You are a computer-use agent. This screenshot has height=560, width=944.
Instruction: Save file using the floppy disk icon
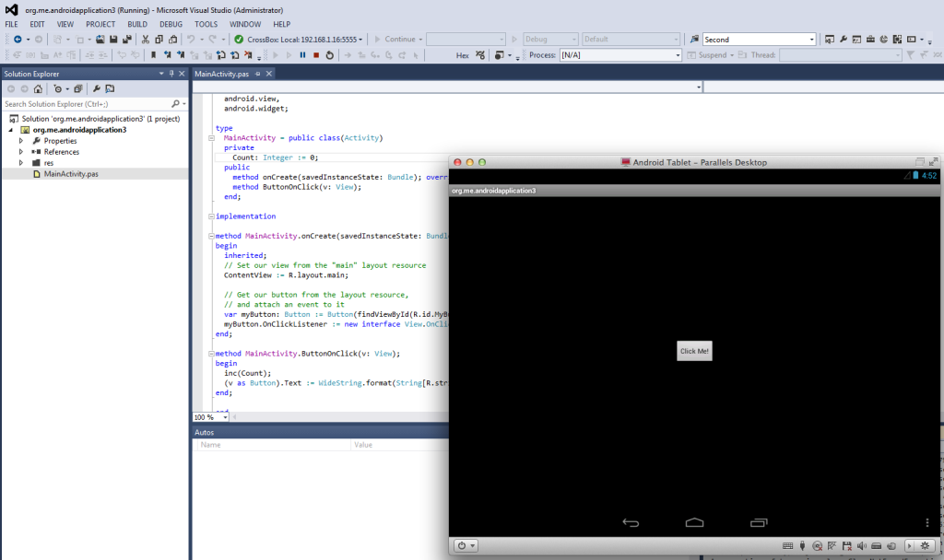pyautogui.click(x=113, y=39)
